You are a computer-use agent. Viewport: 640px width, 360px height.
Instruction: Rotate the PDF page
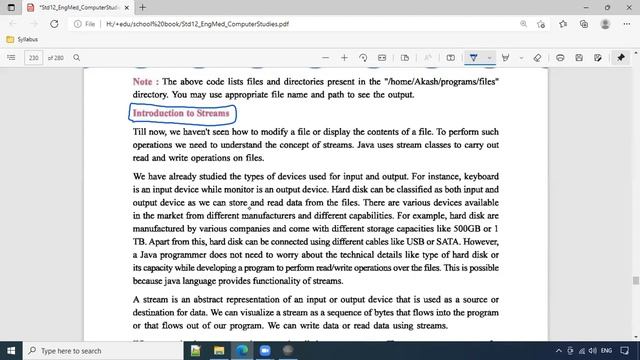(x=363, y=58)
